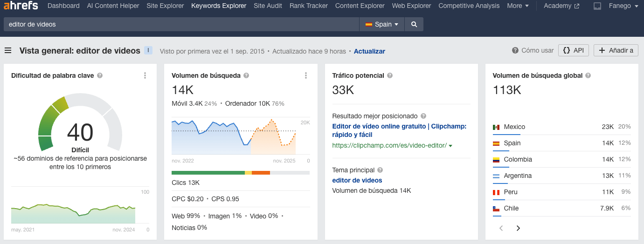Click the monitor icon in top bar
This screenshot has height=244, width=644.
click(597, 6)
